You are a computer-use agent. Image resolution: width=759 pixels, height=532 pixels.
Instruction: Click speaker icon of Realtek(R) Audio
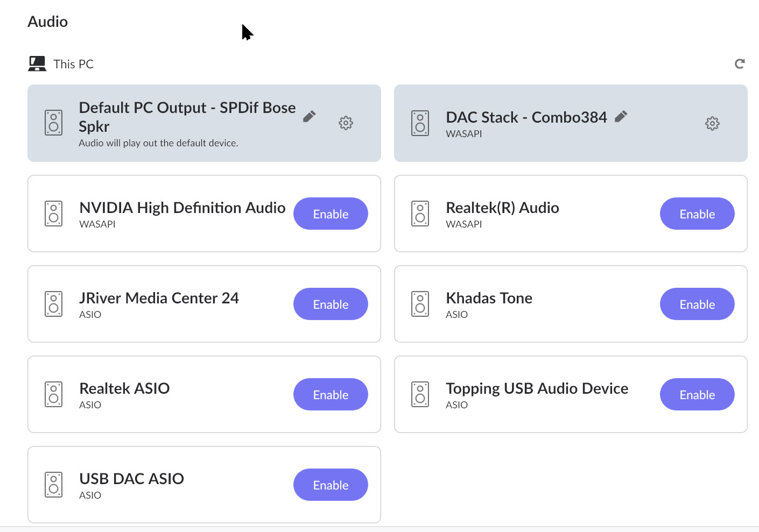click(420, 214)
